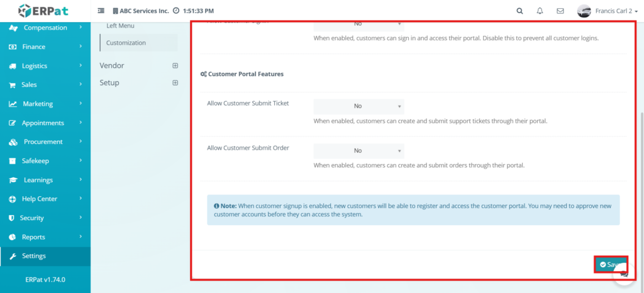Click the Save button

(610, 265)
